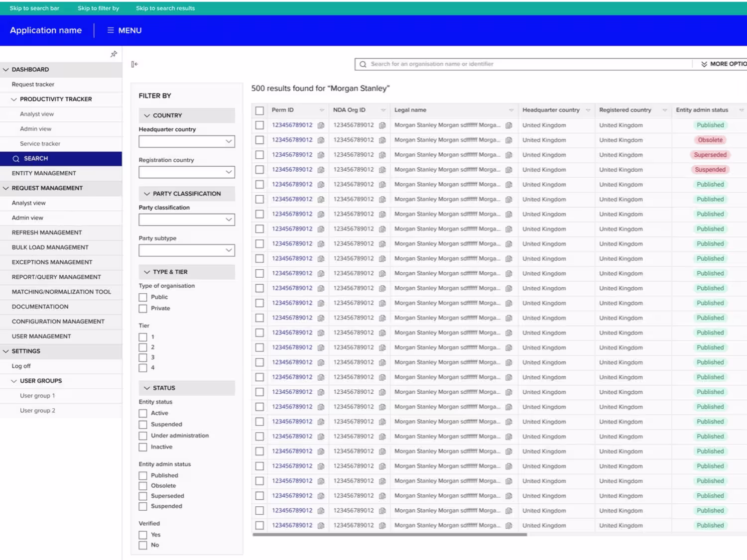The height and width of the screenshot is (560, 747).
Task: Click the hamburger MENU icon
Action: click(111, 30)
